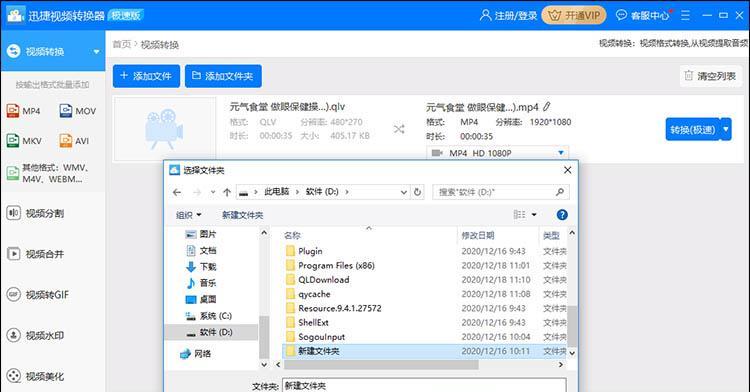Screen dimensions: 750x392
Task: Expand the address bar history dropdown
Action: 404,192
